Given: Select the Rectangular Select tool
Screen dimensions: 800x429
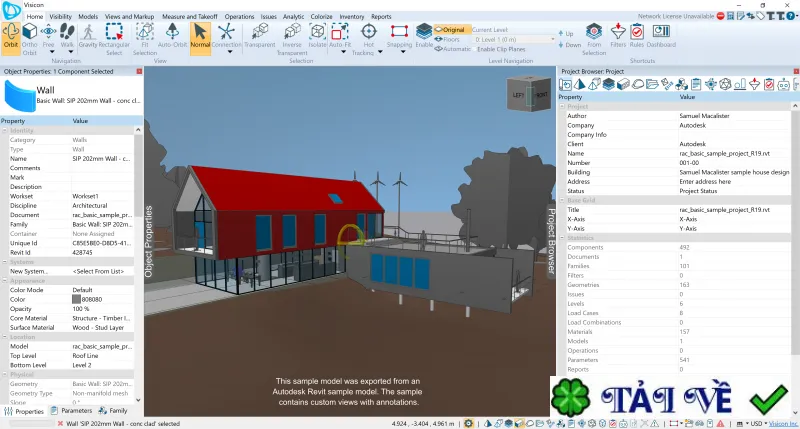Looking at the screenshot, I should pyautogui.click(x=114, y=39).
